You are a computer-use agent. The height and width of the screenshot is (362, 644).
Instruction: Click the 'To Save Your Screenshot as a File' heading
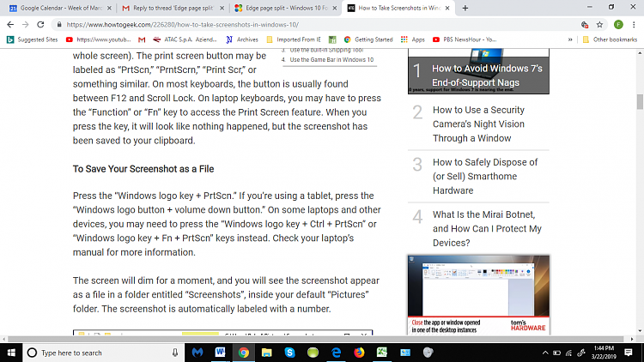click(x=143, y=169)
